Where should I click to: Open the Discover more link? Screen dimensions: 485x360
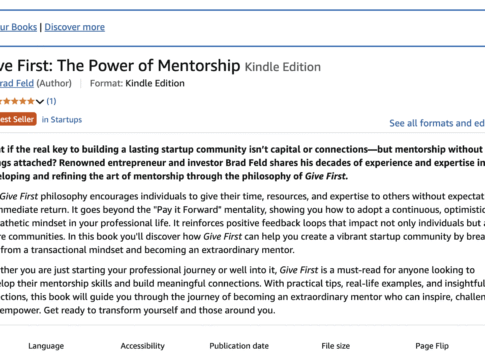coord(75,27)
